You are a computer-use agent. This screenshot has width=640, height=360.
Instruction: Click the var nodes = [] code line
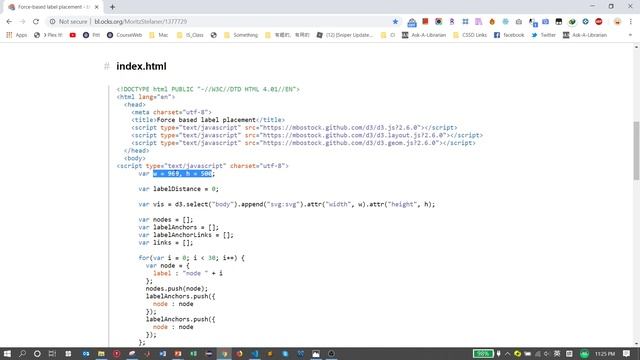tap(166, 220)
